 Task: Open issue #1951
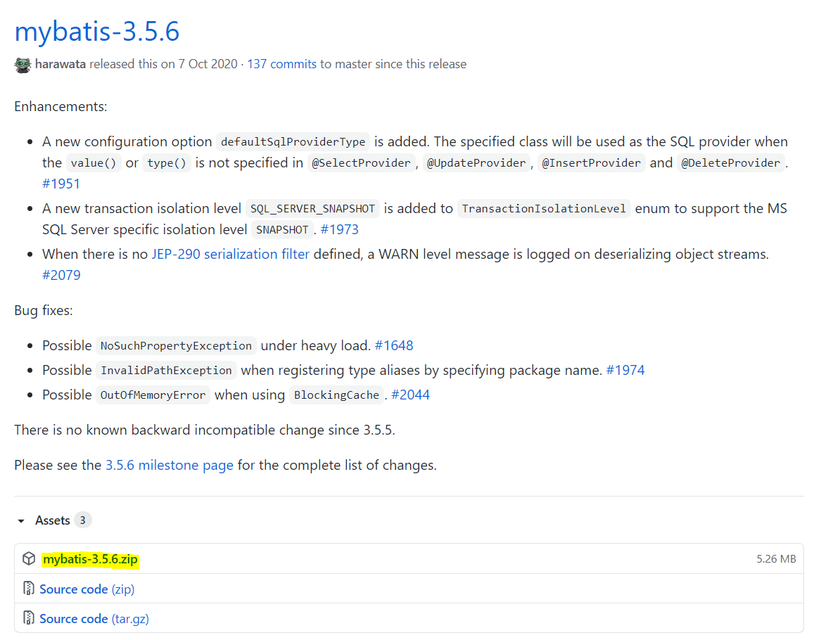[x=61, y=184]
